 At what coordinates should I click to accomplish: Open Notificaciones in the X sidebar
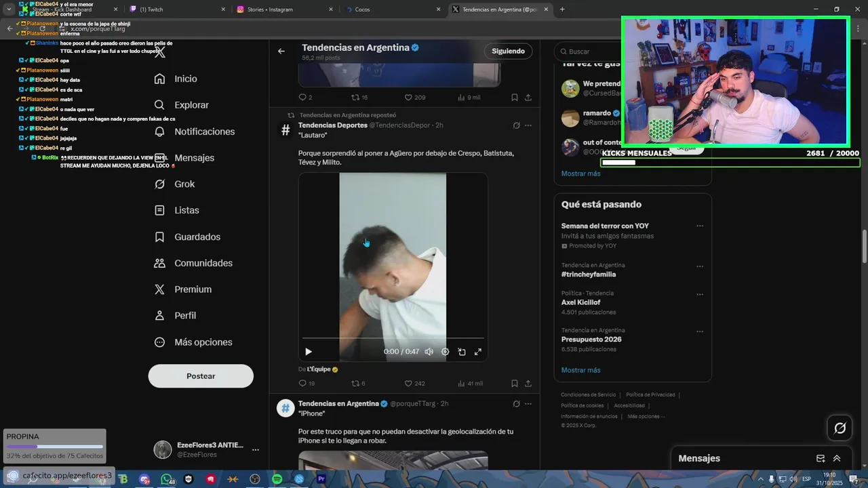click(195, 131)
